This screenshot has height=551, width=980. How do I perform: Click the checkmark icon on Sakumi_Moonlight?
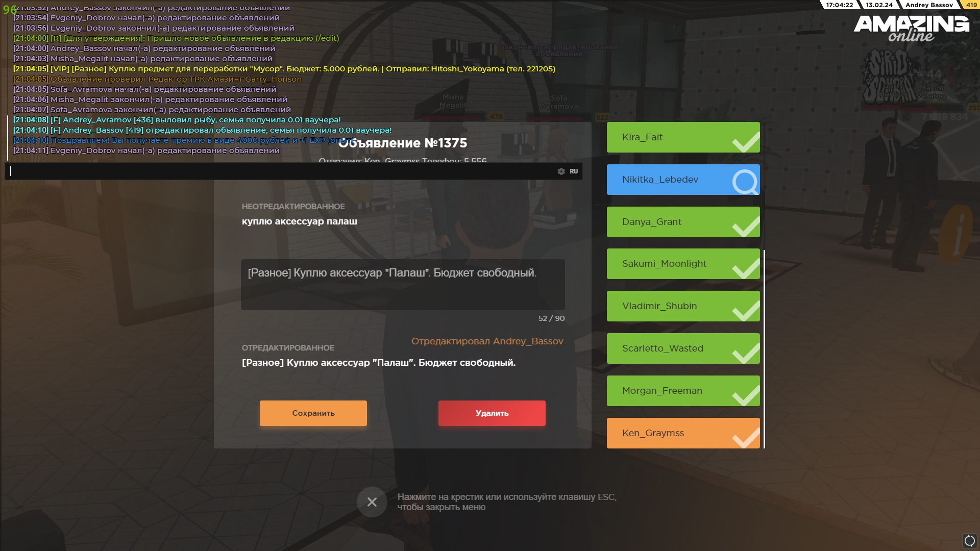(x=746, y=268)
